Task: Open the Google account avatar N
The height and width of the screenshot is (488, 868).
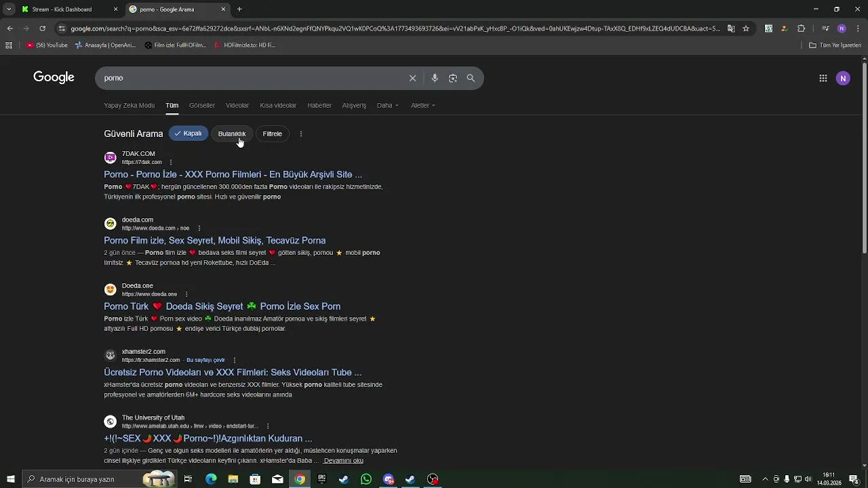Action: pyautogui.click(x=843, y=78)
